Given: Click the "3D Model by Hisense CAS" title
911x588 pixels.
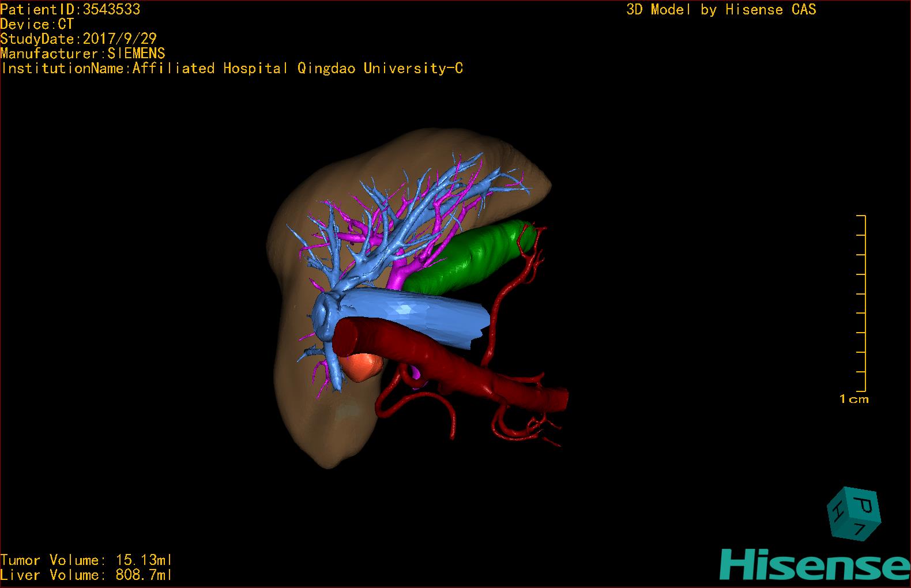Looking at the screenshot, I should coord(721,9).
